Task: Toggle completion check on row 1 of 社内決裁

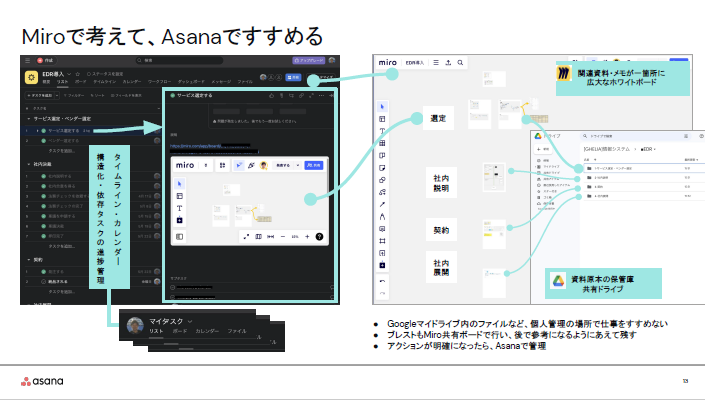Action: [44, 176]
